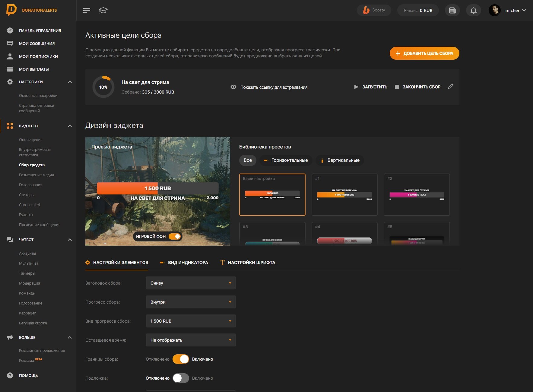This screenshot has width=533, height=392.
Task: Click the Boosty button in header
Action: pos(374,10)
